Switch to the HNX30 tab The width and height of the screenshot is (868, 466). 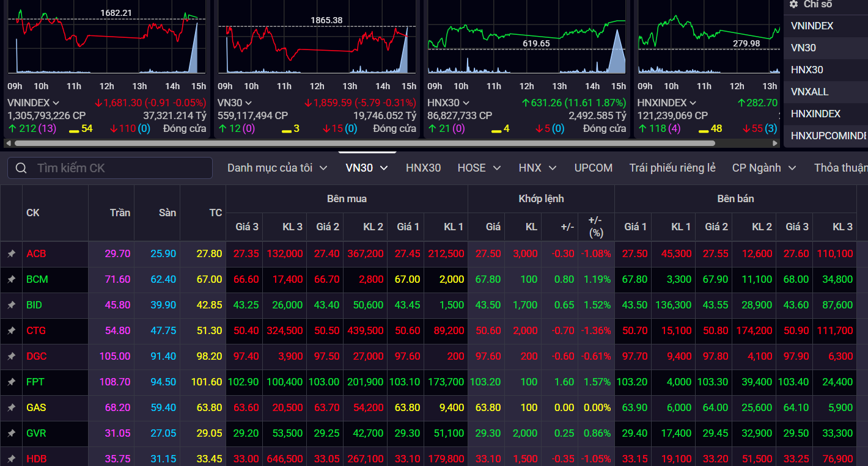click(423, 167)
